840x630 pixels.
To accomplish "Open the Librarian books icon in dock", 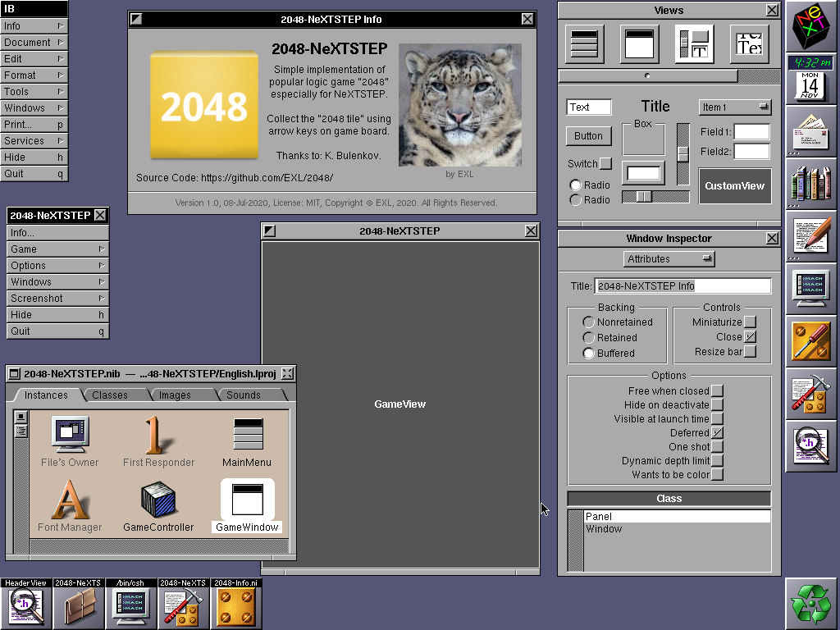I will [813, 184].
